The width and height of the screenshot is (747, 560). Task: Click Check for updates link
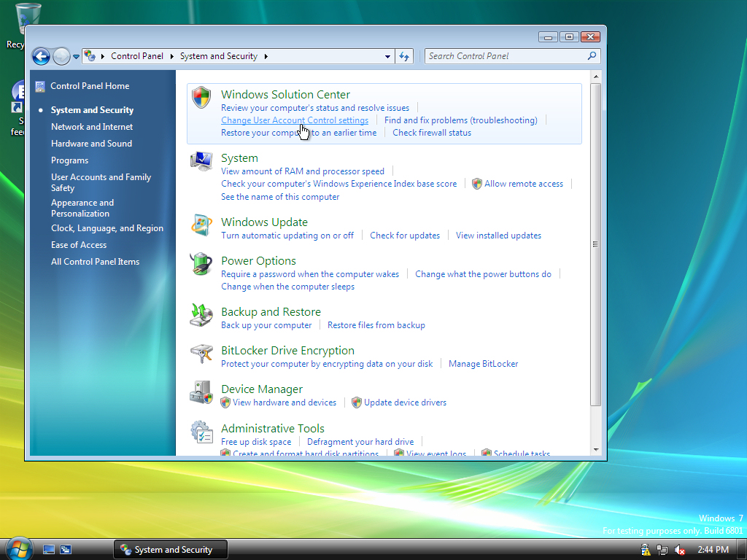[x=405, y=236]
